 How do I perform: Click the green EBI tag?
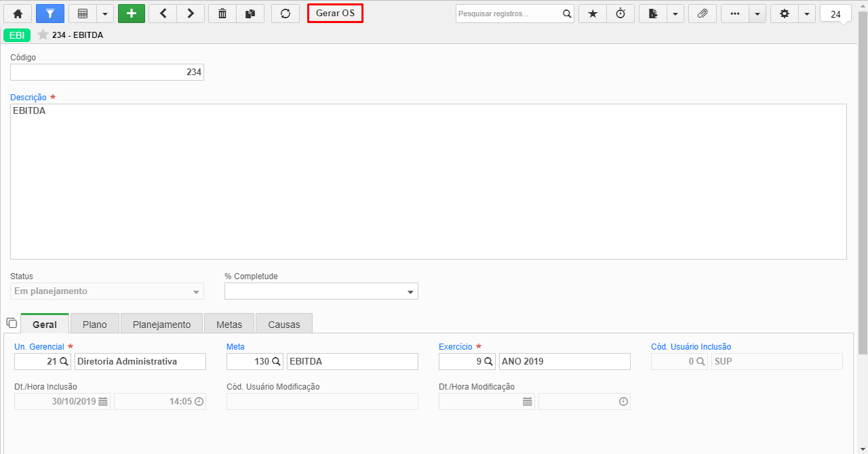(x=17, y=35)
